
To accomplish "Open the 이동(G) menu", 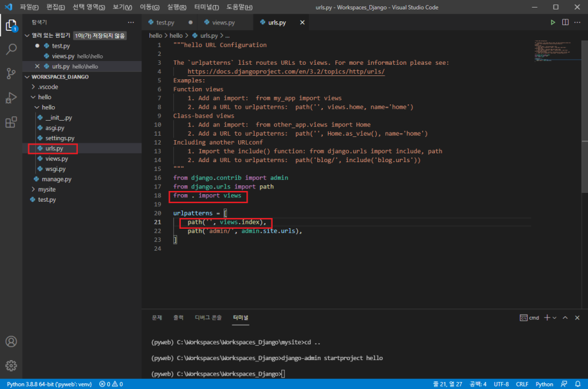I will click(150, 7).
